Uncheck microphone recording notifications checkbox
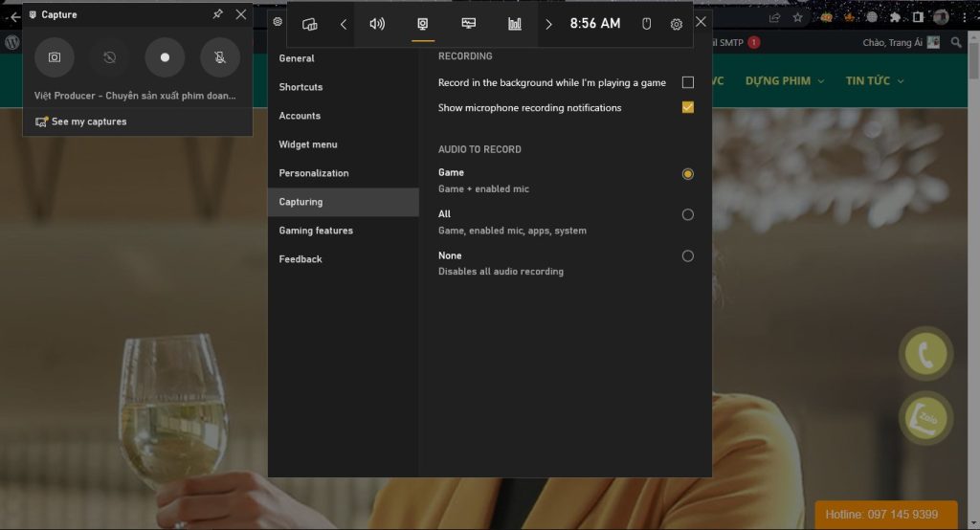Viewport: 980px width, 530px height. tap(687, 108)
